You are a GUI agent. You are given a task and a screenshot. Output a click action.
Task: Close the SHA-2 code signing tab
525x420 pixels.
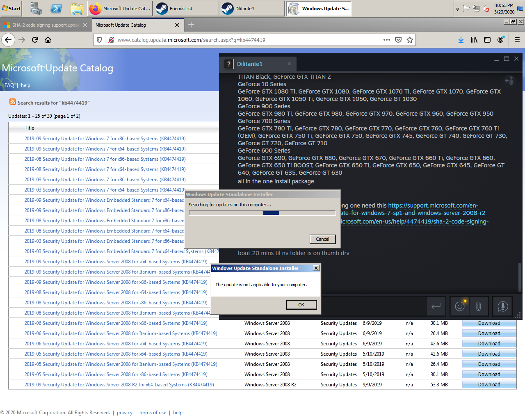[85, 25]
